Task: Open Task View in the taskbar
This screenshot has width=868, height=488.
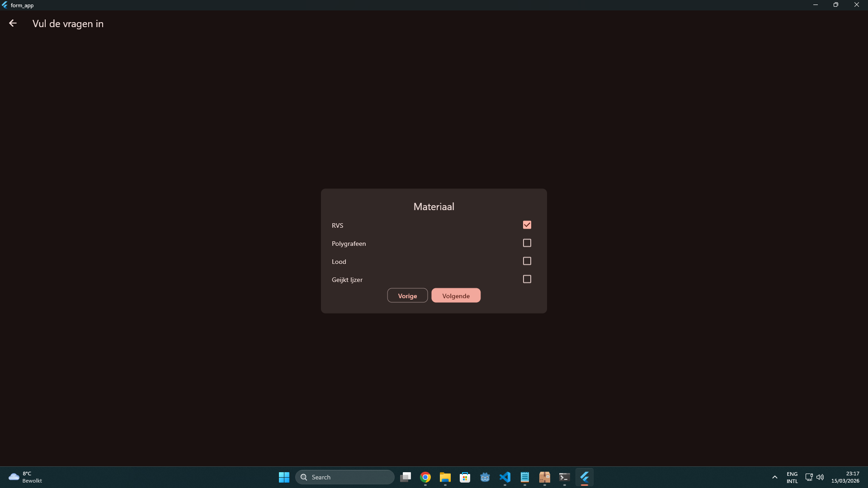Action: pyautogui.click(x=406, y=477)
